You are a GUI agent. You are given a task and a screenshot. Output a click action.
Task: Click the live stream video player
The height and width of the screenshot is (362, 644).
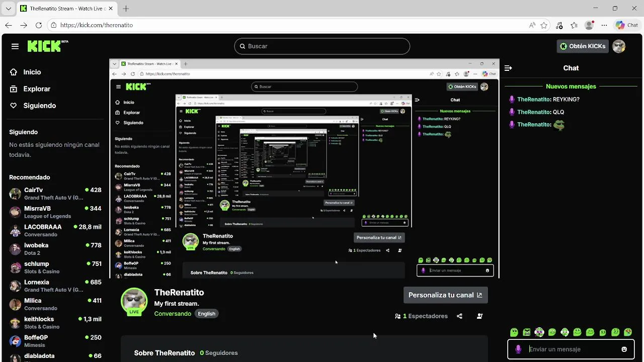coord(304,168)
